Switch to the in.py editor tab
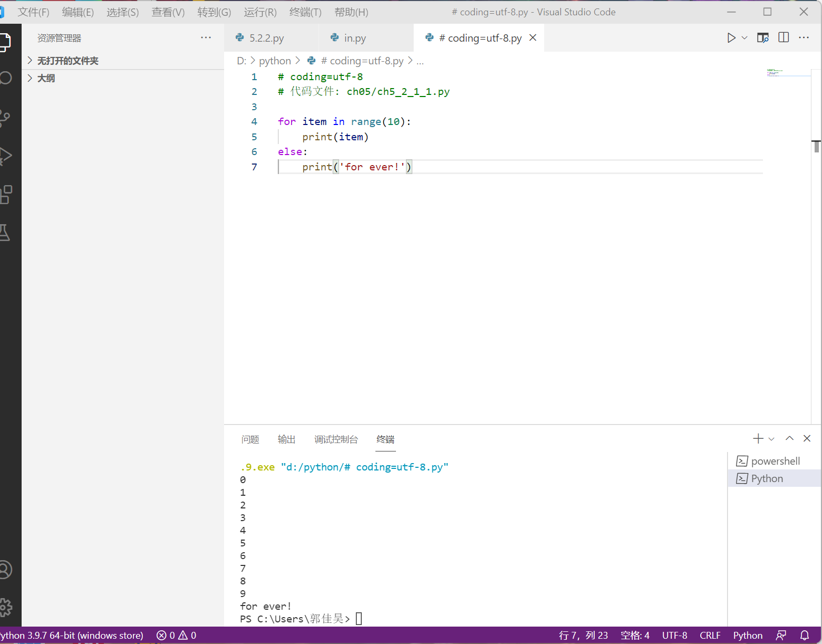822x644 pixels. [x=366, y=38]
